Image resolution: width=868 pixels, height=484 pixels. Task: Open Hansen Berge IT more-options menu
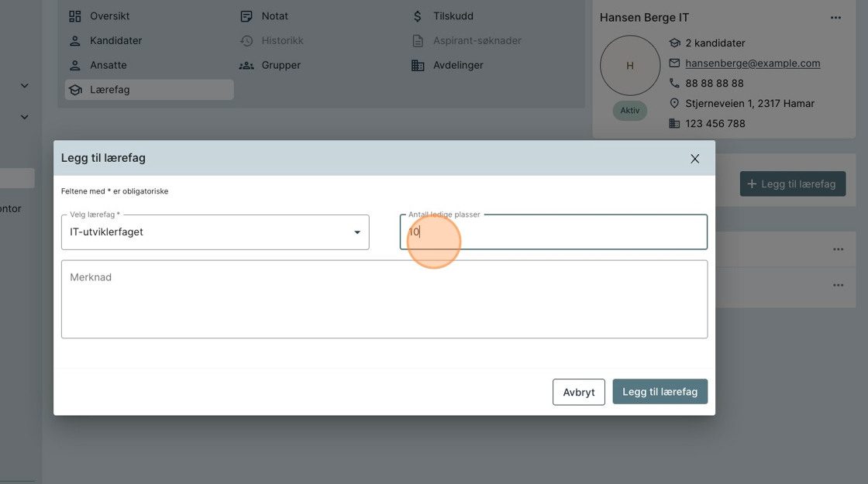[x=835, y=18]
